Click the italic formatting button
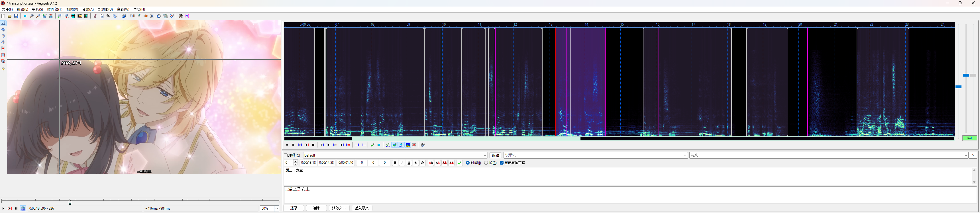 pos(402,163)
